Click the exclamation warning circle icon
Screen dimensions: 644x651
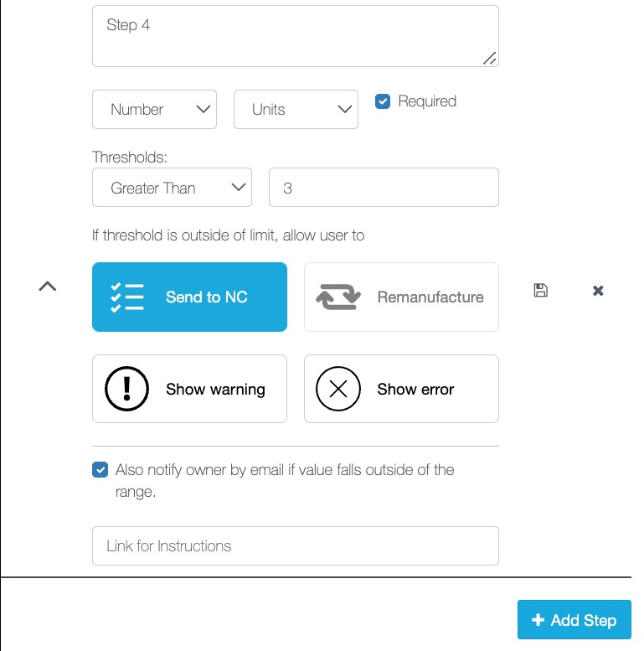[126, 389]
